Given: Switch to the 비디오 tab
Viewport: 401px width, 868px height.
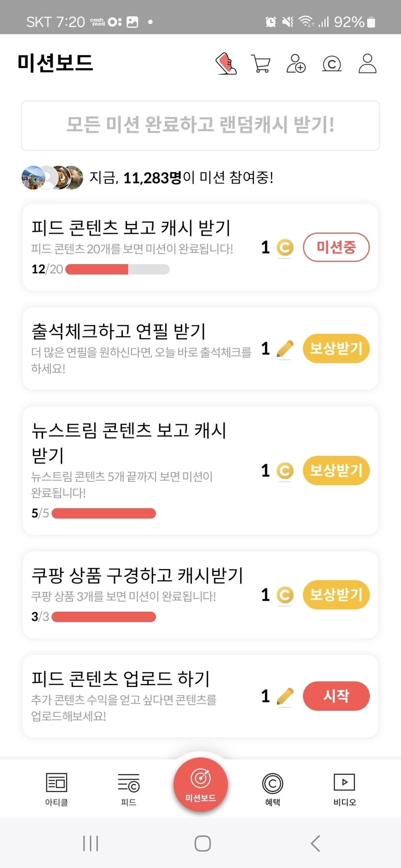Looking at the screenshot, I should (x=344, y=789).
